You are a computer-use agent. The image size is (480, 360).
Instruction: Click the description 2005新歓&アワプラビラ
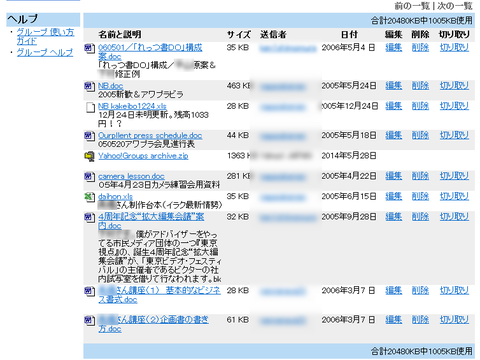click(141, 94)
